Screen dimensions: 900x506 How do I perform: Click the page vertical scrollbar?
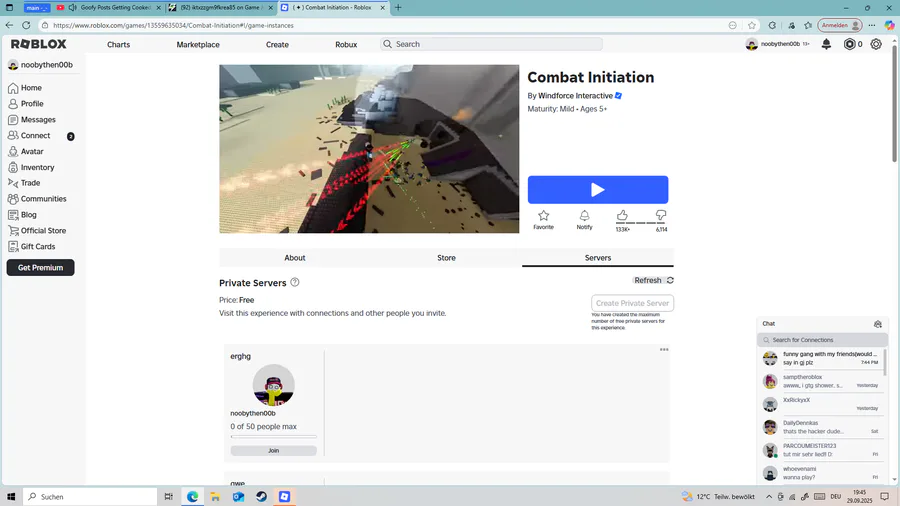click(x=894, y=103)
